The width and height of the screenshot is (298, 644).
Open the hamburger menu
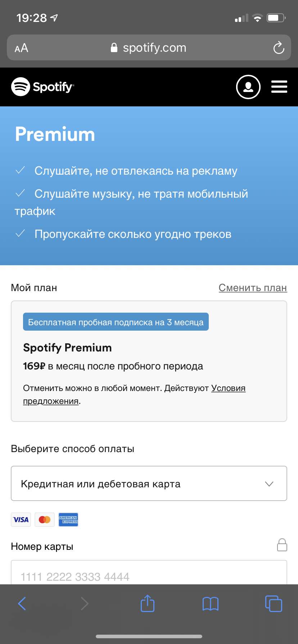point(279,87)
